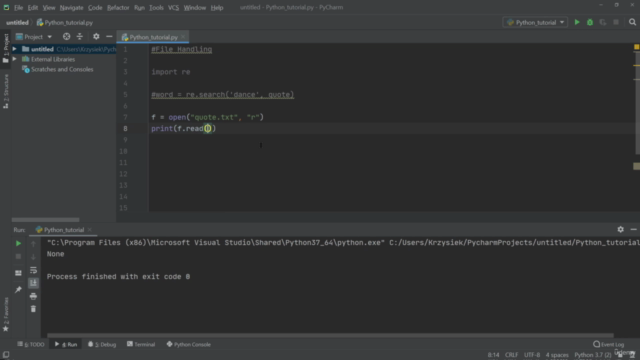
Task: Clear all Run console output (trash icon)
Action: tap(33, 309)
